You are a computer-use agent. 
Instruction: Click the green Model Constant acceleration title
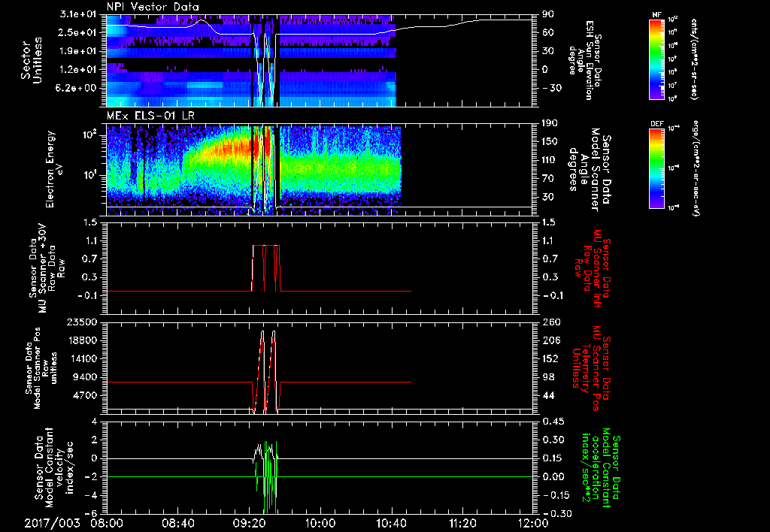coord(601,467)
